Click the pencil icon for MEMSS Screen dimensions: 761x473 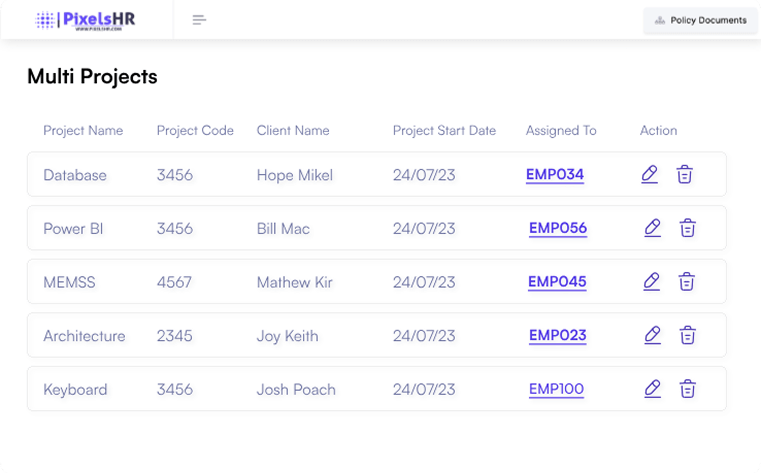652,282
